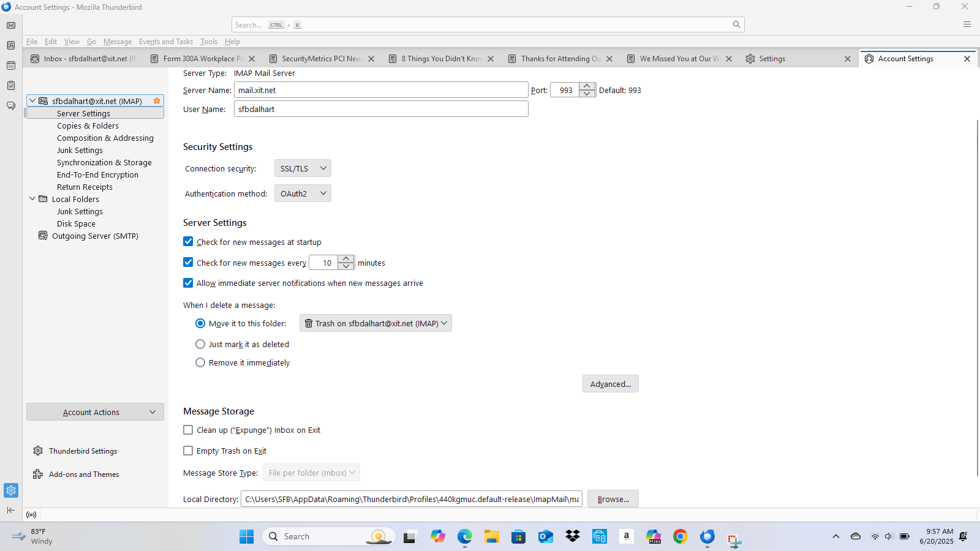Click the Server Name input field
The width and height of the screenshot is (980, 551).
point(381,90)
